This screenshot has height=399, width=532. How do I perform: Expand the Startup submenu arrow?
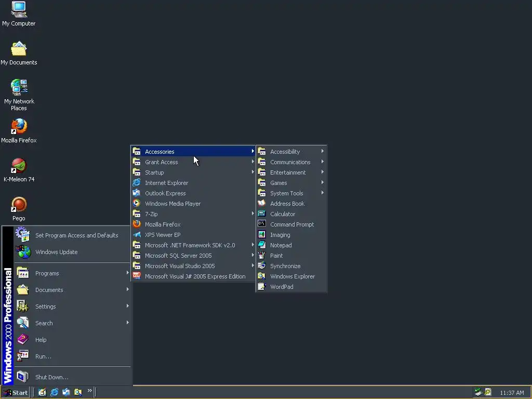(253, 172)
